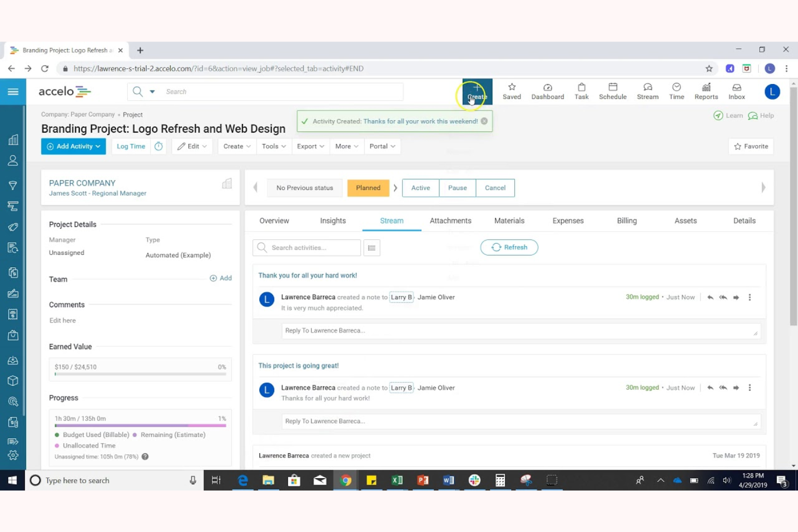Screen dimensions: 798x532
Task: Reply to the 'Thank you for all your hard work!' note
Action: [x=710, y=298]
